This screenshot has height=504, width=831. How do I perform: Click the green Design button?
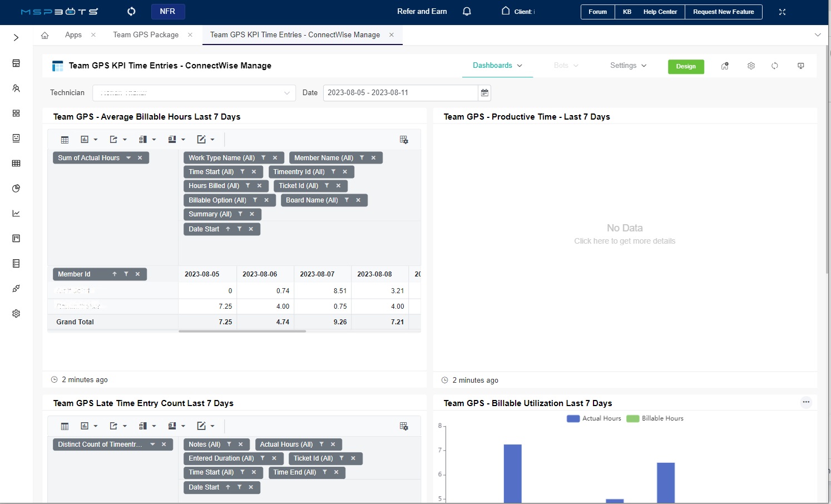686,66
